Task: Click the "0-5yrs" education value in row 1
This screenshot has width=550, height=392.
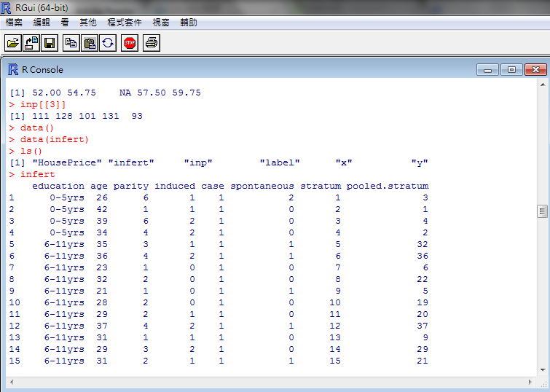Action: [x=67, y=198]
